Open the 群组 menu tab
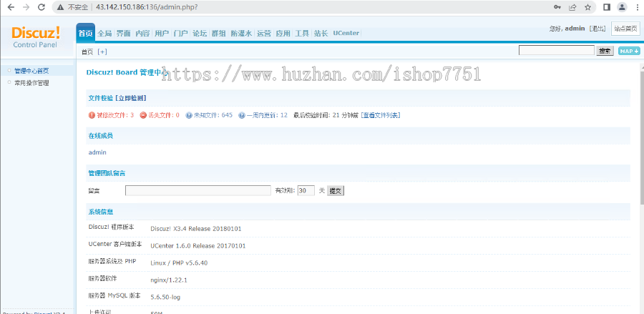 218,33
